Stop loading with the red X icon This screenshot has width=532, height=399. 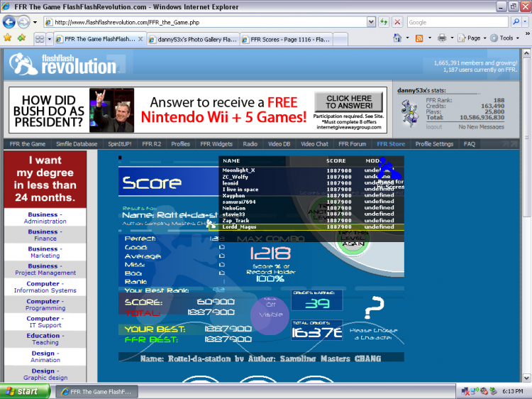tap(397, 22)
